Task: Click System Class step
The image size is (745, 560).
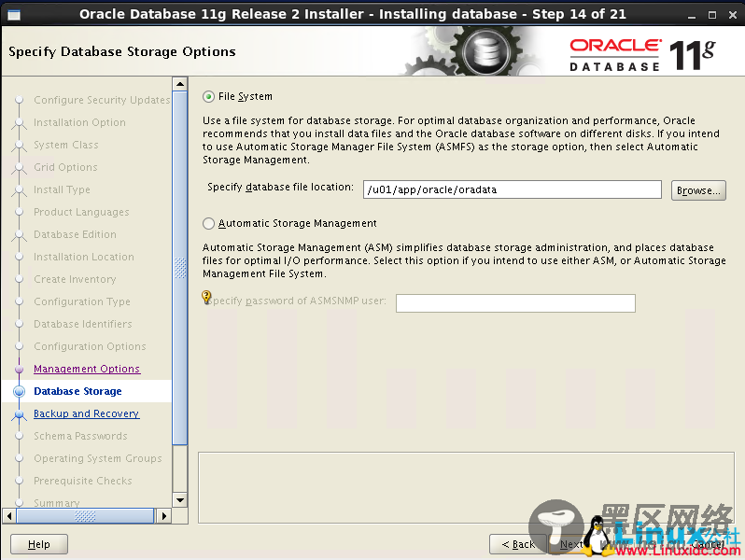Action: pos(66,145)
